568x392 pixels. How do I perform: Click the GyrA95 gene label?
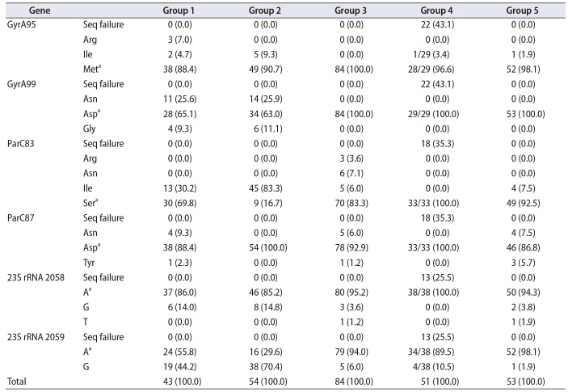click(x=23, y=26)
